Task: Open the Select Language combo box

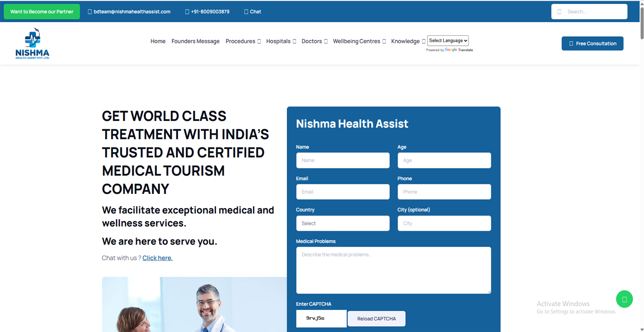Action: pyautogui.click(x=448, y=40)
